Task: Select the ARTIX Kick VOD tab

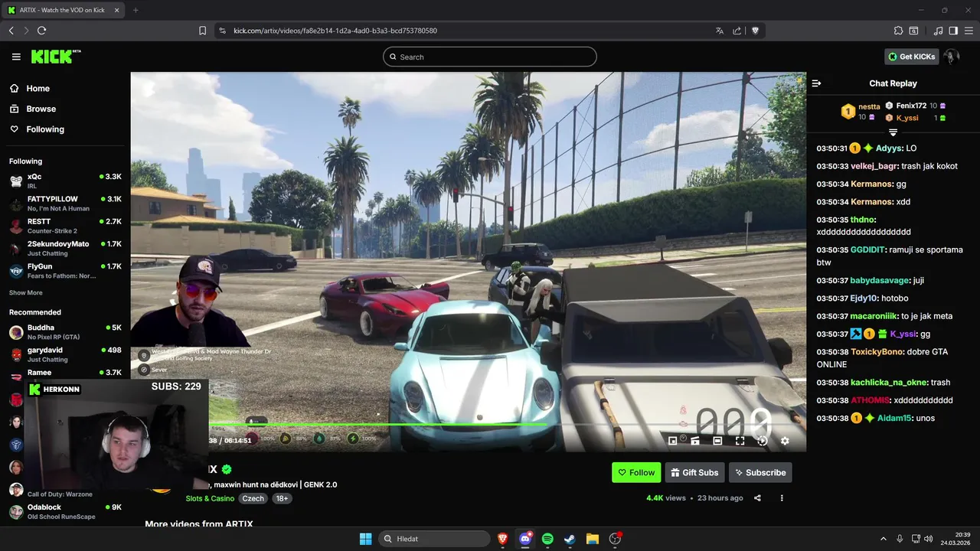Action: [x=63, y=10]
